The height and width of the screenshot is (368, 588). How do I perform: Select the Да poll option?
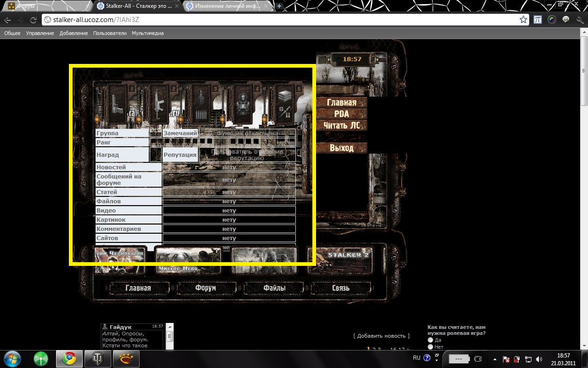[430, 340]
